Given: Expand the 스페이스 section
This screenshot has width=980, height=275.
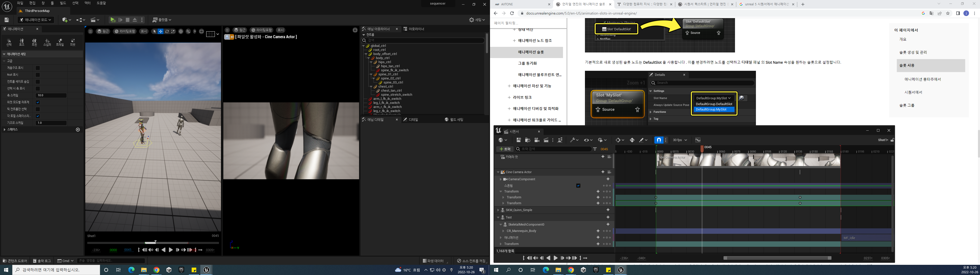Looking at the screenshot, I should point(5,130).
